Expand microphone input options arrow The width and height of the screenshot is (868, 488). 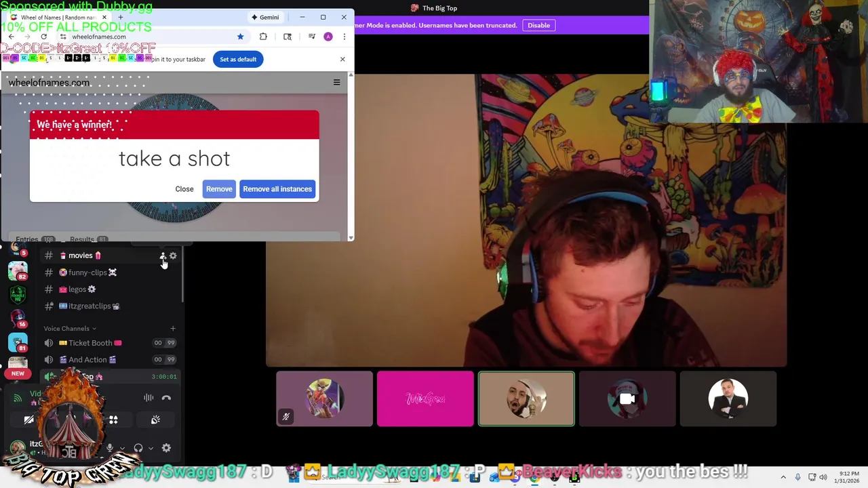pos(122,448)
